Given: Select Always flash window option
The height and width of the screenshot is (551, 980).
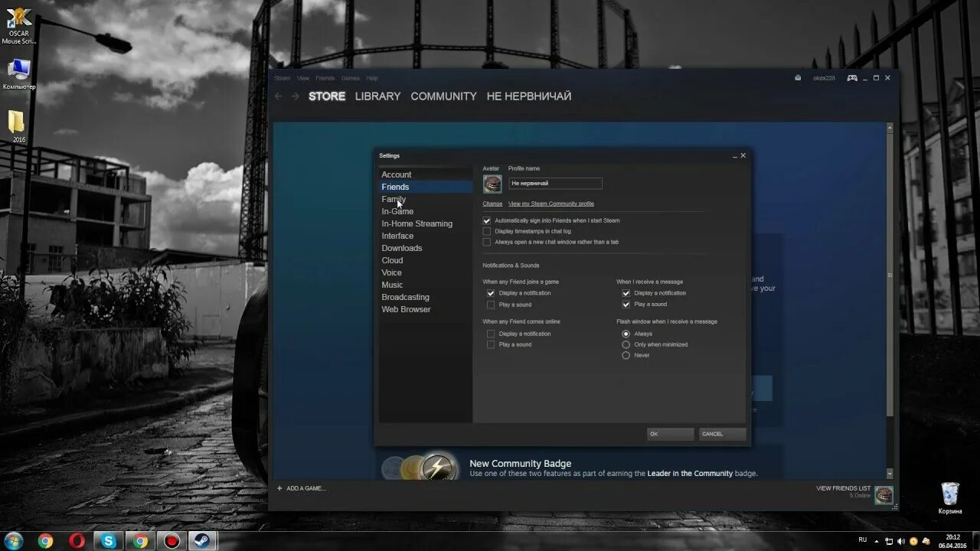Looking at the screenshot, I should 626,334.
